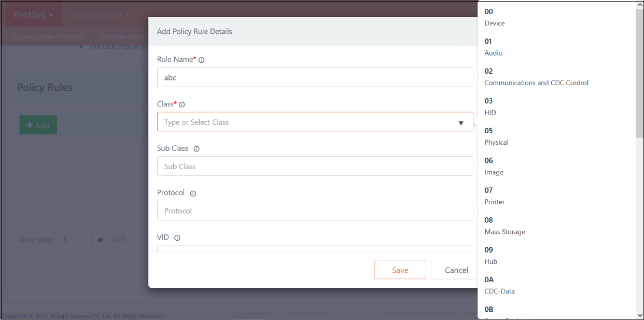Pick 07 Printer class option
The width and height of the screenshot is (644, 320).
point(556,196)
